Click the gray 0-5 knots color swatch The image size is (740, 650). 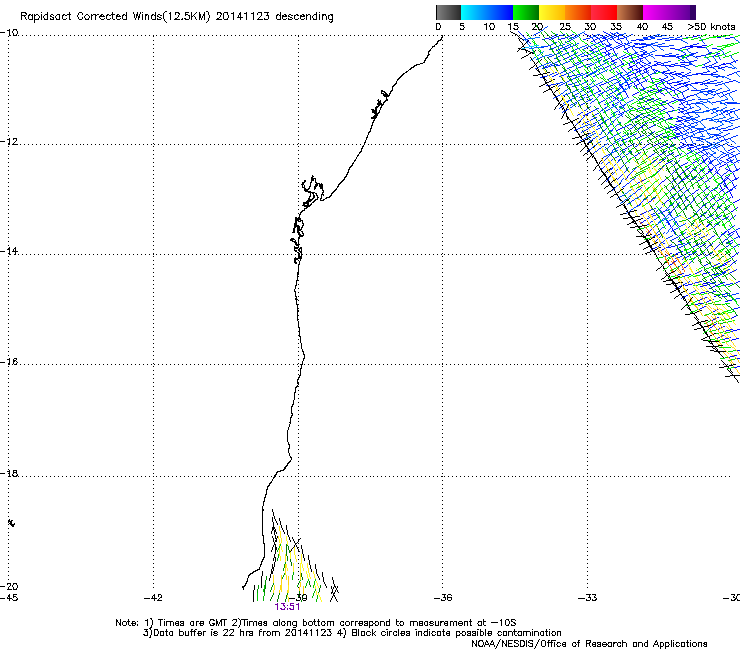click(448, 12)
